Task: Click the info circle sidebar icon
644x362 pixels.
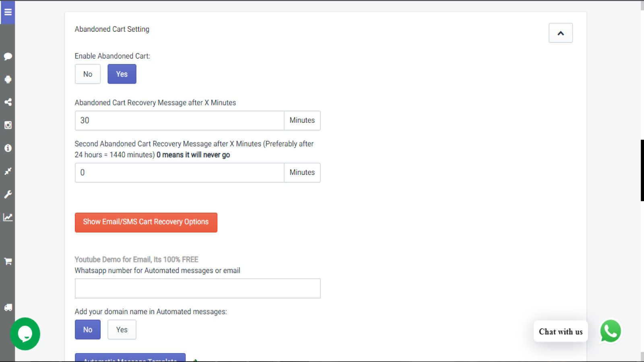Action: point(8,148)
